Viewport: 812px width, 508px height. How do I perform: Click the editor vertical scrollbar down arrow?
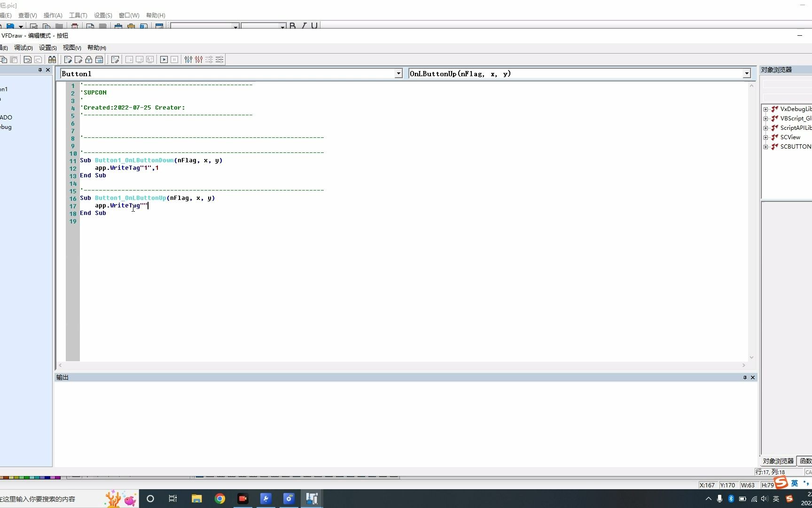click(751, 357)
